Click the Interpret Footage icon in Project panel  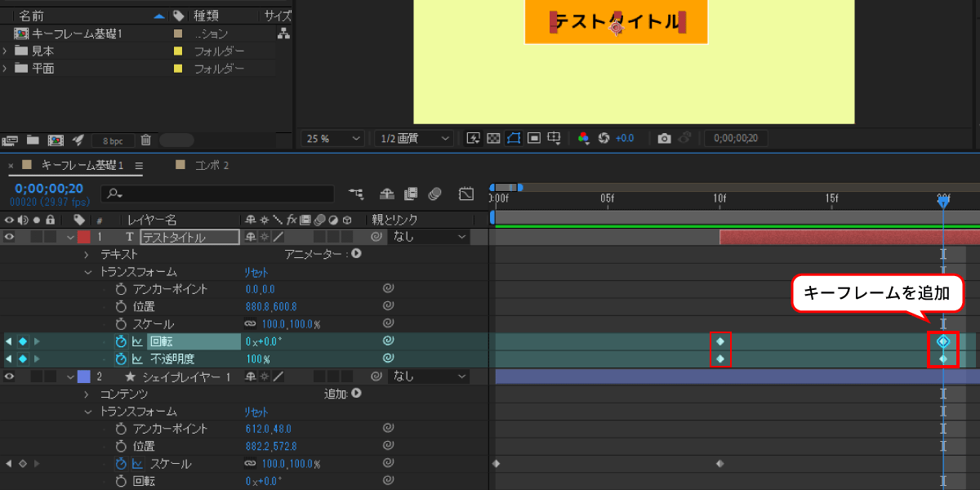click(x=11, y=140)
